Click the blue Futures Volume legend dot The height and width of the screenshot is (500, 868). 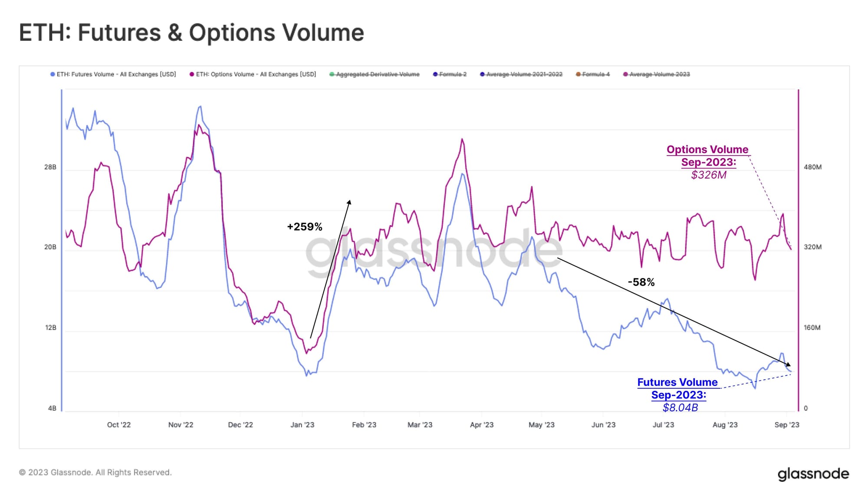53,74
